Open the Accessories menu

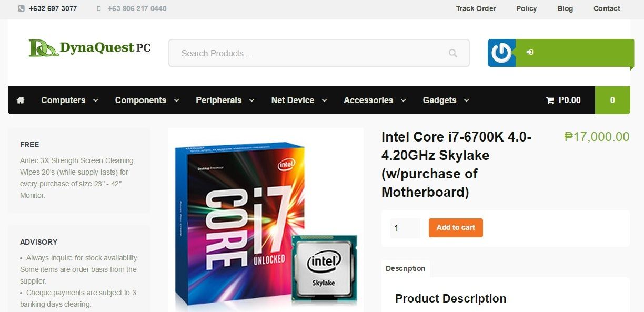pyautogui.click(x=375, y=100)
